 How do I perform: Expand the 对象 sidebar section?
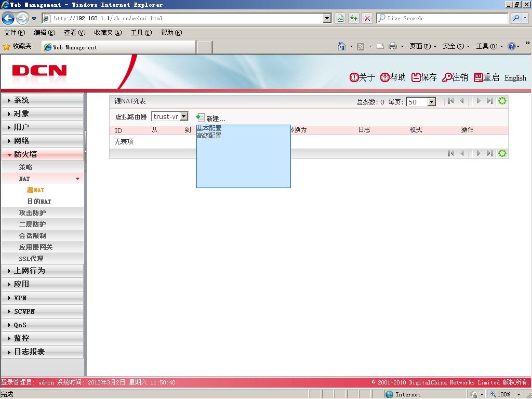(43, 114)
